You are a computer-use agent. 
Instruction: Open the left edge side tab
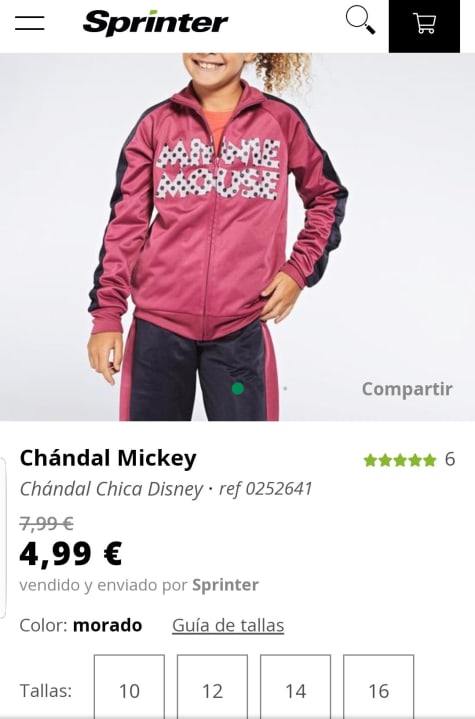pos(3,537)
